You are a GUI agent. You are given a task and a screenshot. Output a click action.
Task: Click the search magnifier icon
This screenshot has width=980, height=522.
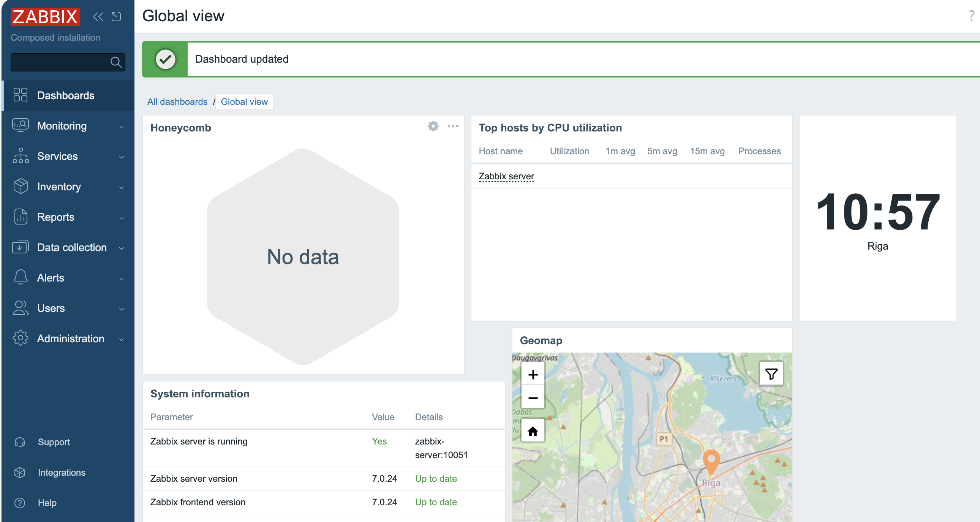pyautogui.click(x=115, y=62)
